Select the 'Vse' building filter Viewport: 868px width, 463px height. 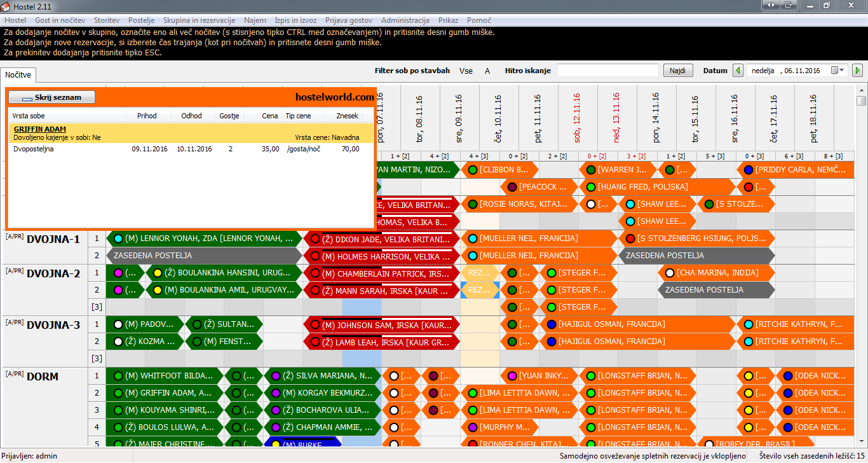pyautogui.click(x=466, y=71)
